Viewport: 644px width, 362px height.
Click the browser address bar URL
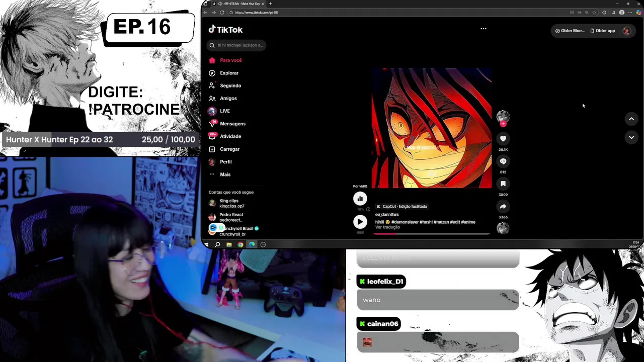click(257, 12)
